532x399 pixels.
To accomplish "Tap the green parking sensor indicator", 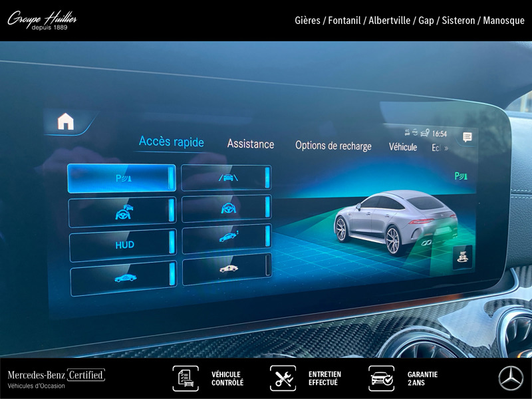I will click(x=461, y=176).
